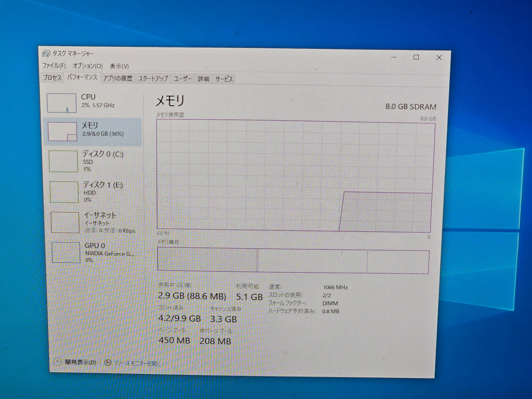Screen dimensions: 532x399
Task: Open the オプション(O) menu
Action: [x=88, y=66]
